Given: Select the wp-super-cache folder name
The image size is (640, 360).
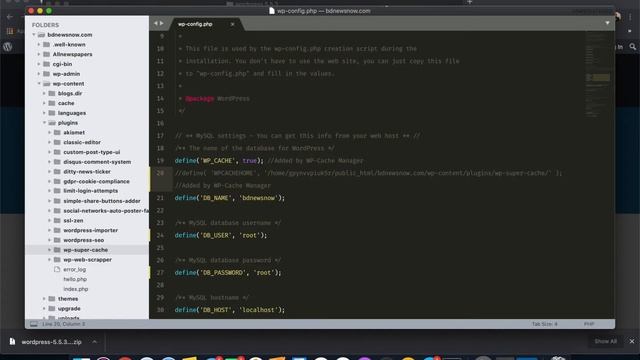Looking at the screenshot, I should [x=86, y=250].
